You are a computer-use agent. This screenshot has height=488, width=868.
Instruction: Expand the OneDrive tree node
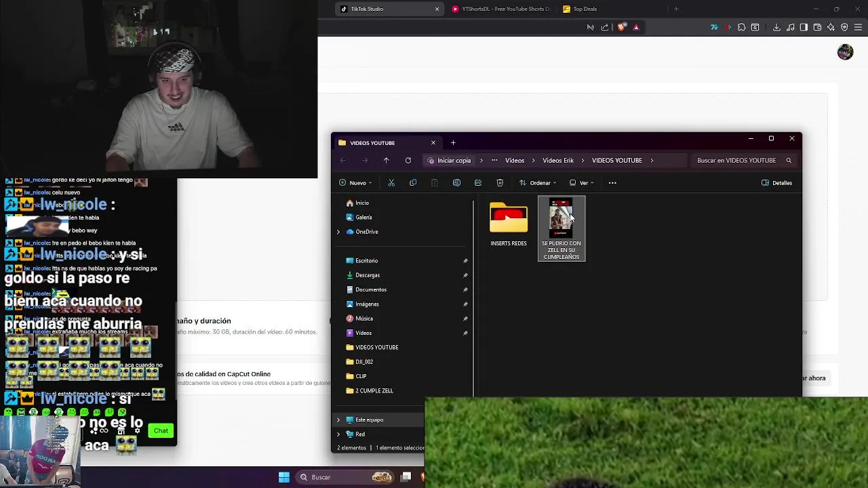[x=338, y=232]
